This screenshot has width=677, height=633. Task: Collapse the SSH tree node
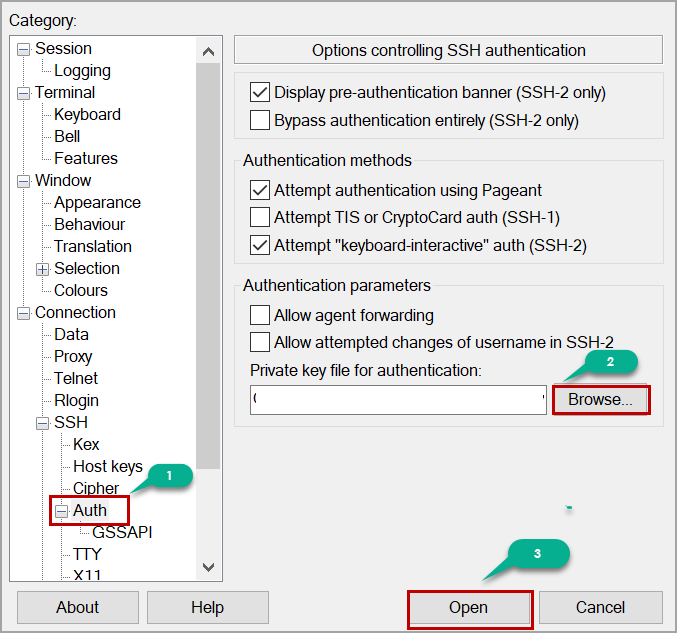point(43,423)
